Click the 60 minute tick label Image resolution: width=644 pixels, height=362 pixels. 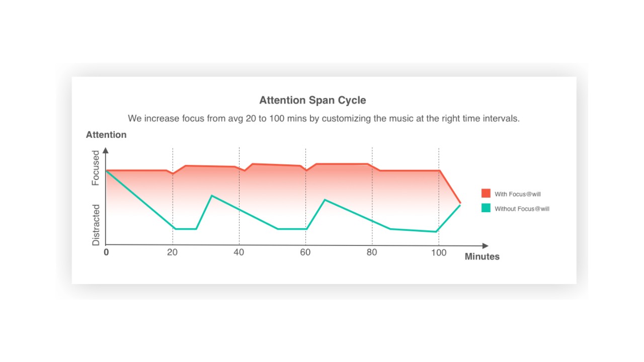(305, 252)
